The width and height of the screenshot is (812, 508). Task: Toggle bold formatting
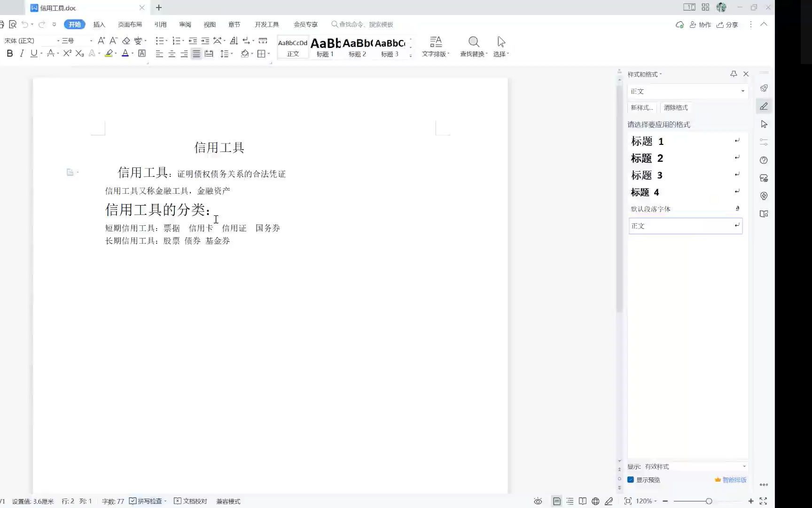9,54
